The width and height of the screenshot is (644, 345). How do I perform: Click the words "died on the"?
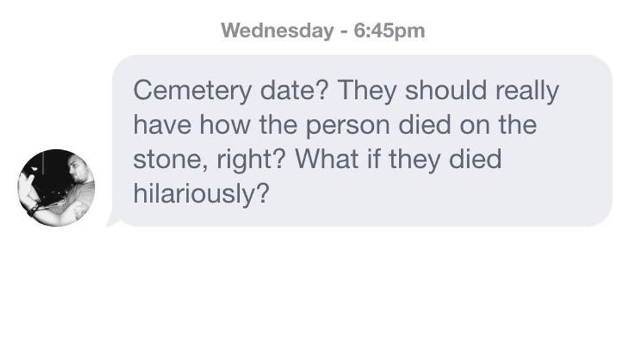459,126
